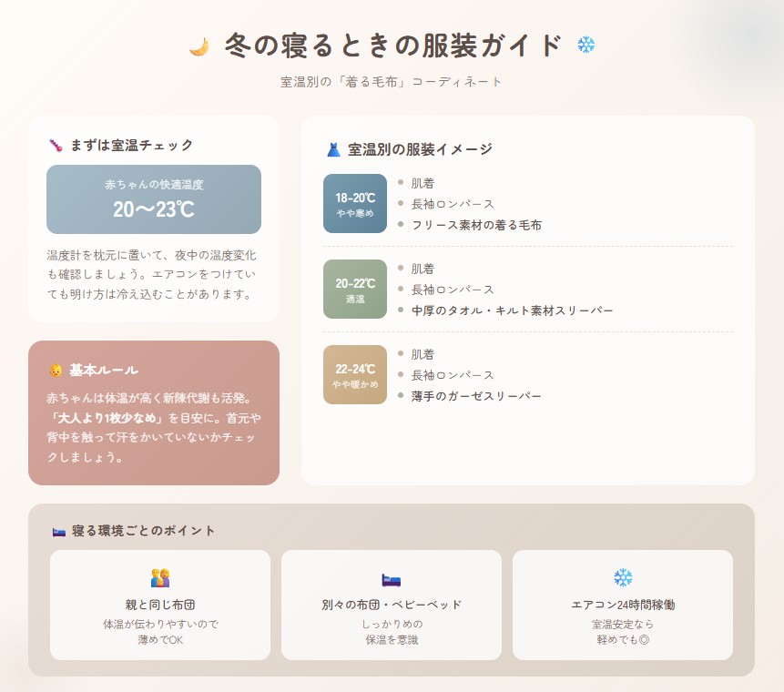Open the 親と同じ布団 card
Viewport: 784px width, 692px height.
pyautogui.click(x=160, y=605)
